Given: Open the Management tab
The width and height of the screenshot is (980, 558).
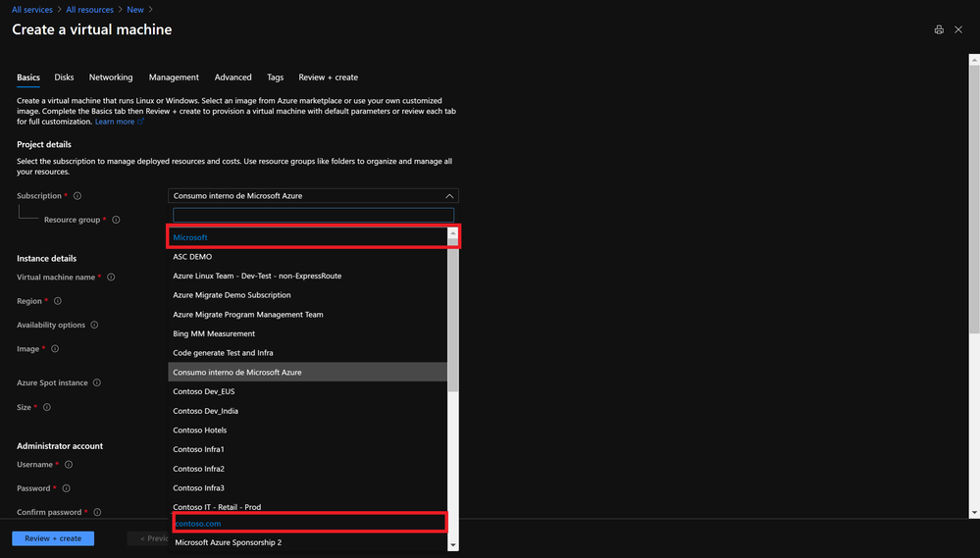Looking at the screenshot, I should pos(174,77).
